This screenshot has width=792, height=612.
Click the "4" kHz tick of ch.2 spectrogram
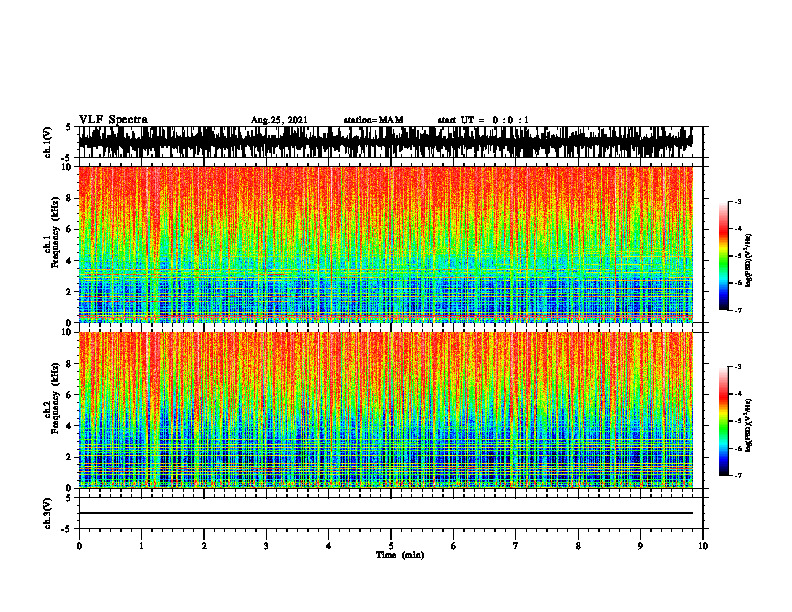pyautogui.click(x=70, y=426)
